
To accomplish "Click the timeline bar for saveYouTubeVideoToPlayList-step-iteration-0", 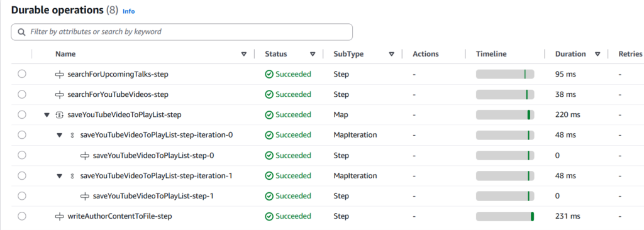I will 505,135.
